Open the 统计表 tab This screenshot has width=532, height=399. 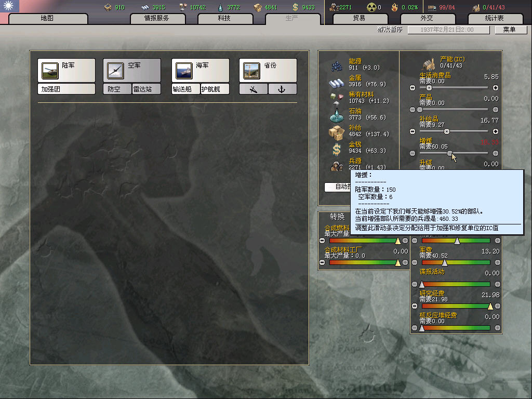click(495, 18)
